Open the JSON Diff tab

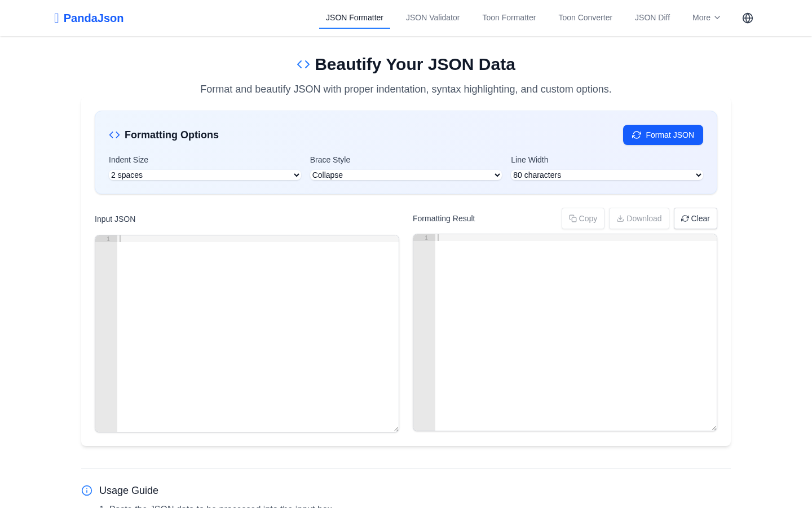tap(652, 17)
